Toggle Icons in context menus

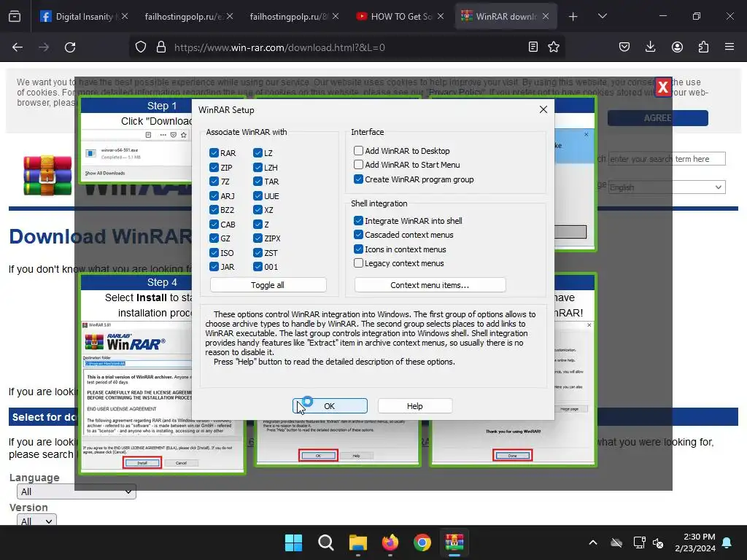click(358, 249)
